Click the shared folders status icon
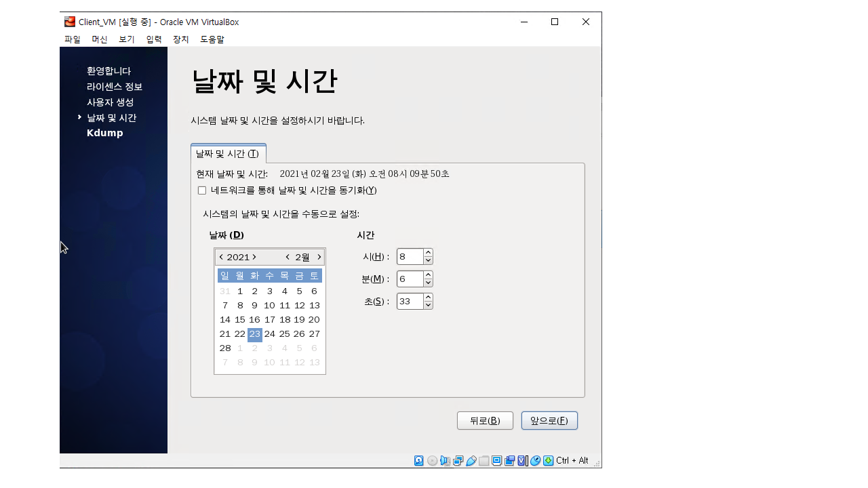Viewport: 868px width, 488px height. pyautogui.click(x=484, y=461)
